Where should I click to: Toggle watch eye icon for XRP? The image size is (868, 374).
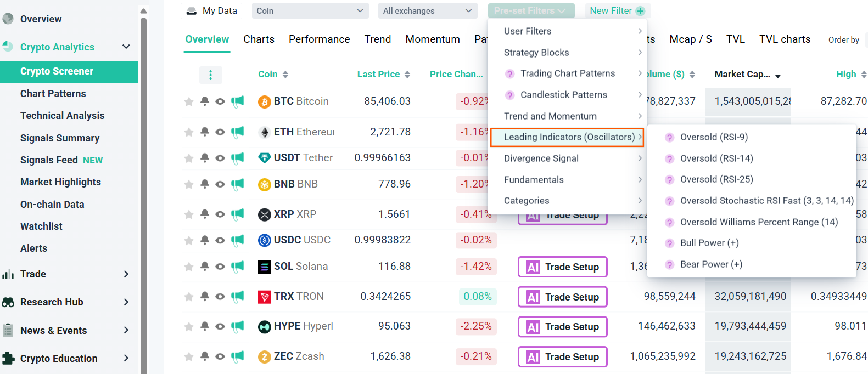point(220,214)
